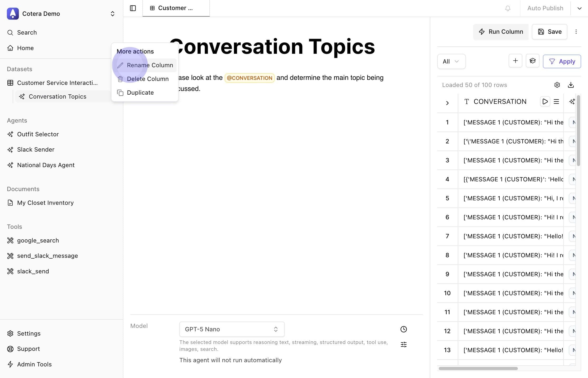Toggle the sidebar panel icon

tap(133, 8)
